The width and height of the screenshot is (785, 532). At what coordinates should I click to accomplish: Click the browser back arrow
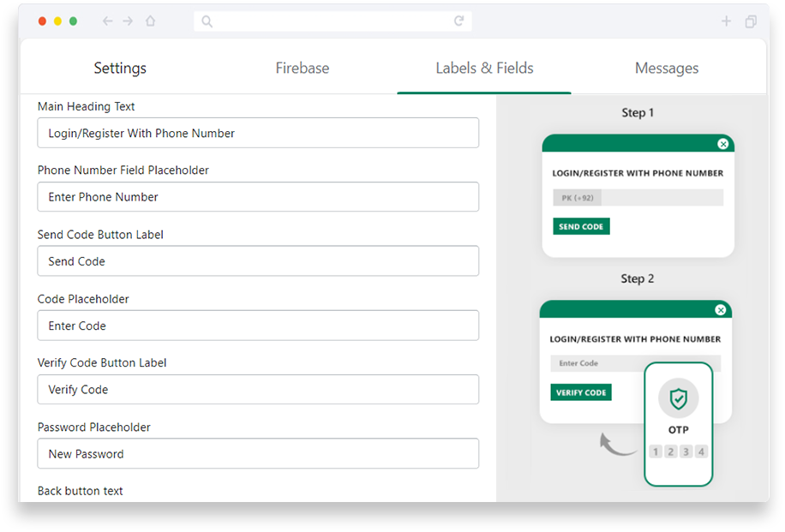coord(107,21)
